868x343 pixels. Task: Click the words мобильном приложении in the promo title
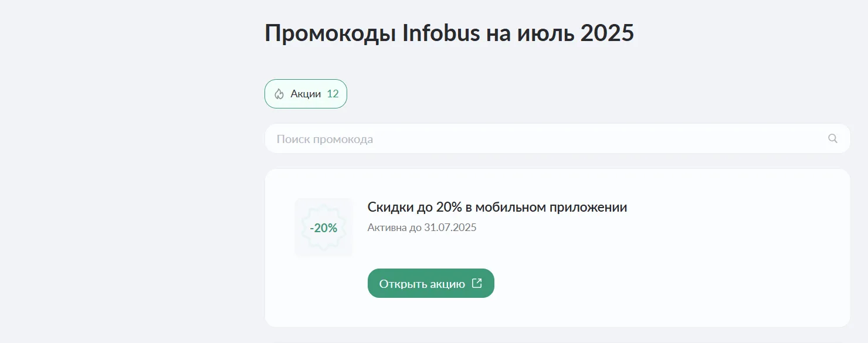551,207
